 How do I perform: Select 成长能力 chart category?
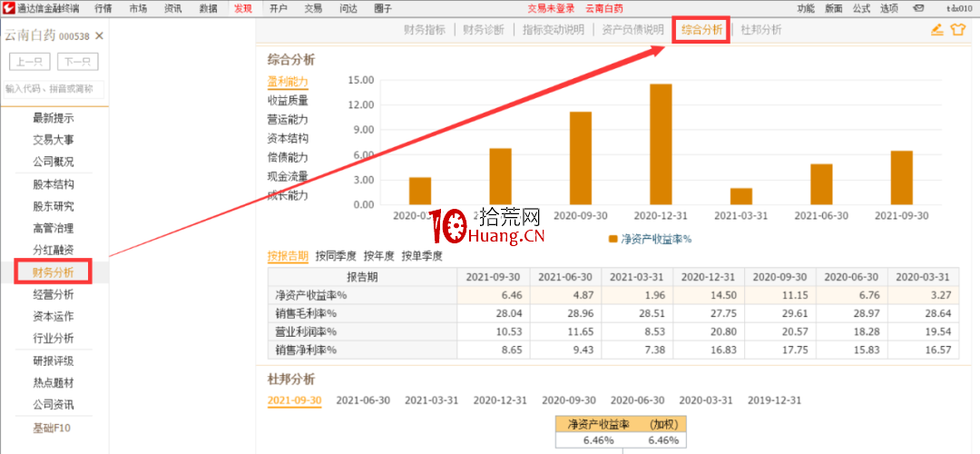(x=288, y=196)
